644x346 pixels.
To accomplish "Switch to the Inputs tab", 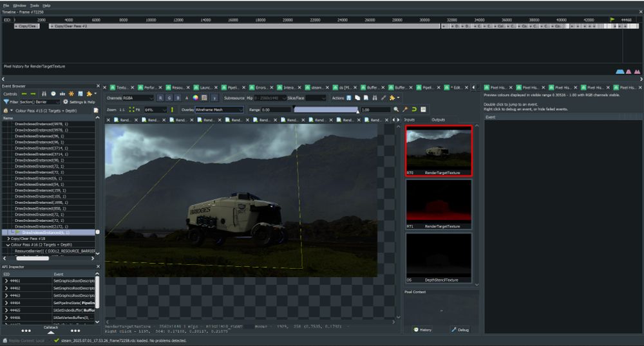I will [x=410, y=120].
